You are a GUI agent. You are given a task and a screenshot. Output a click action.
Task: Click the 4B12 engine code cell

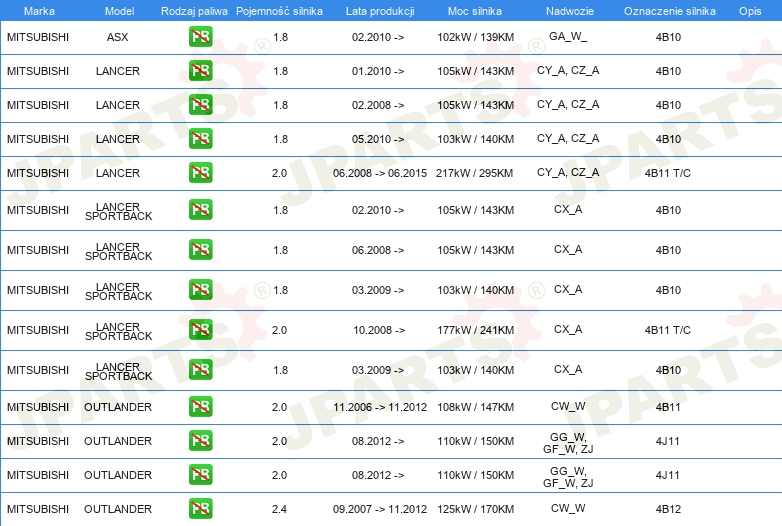click(x=668, y=509)
